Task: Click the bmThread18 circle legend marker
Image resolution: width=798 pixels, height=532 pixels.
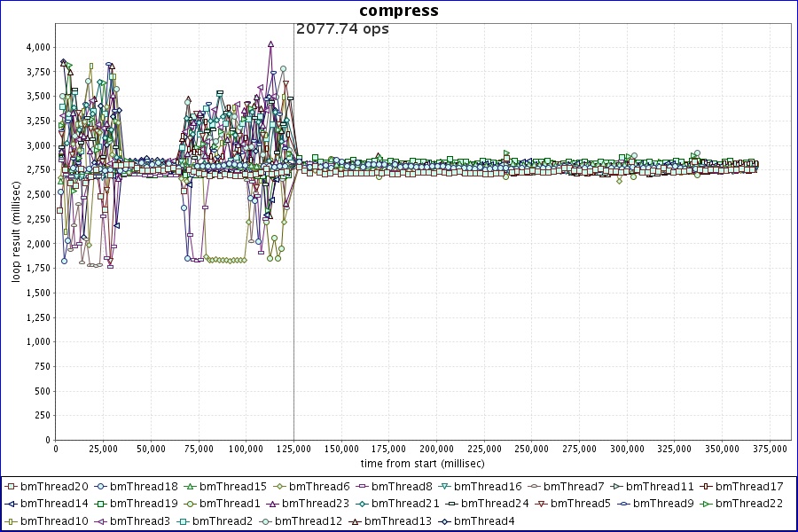Action: 100,487
